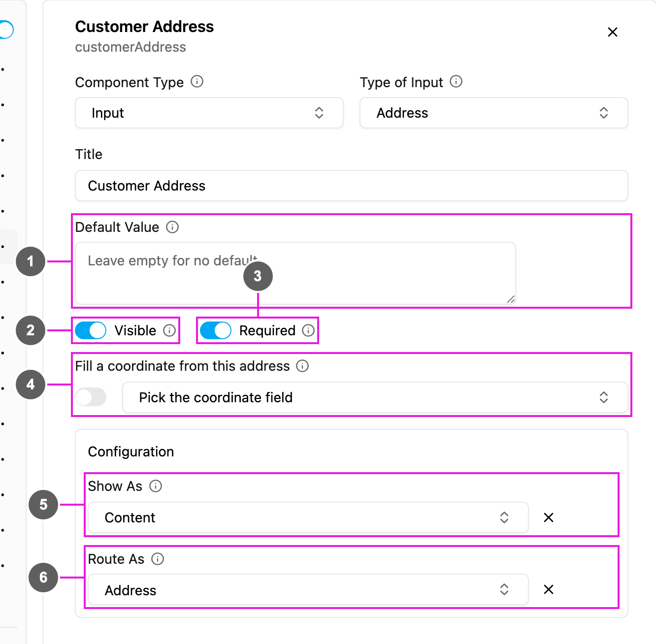Image resolution: width=656 pixels, height=644 pixels.
Task: Enable the fill coordinate switch
Action: [91, 397]
